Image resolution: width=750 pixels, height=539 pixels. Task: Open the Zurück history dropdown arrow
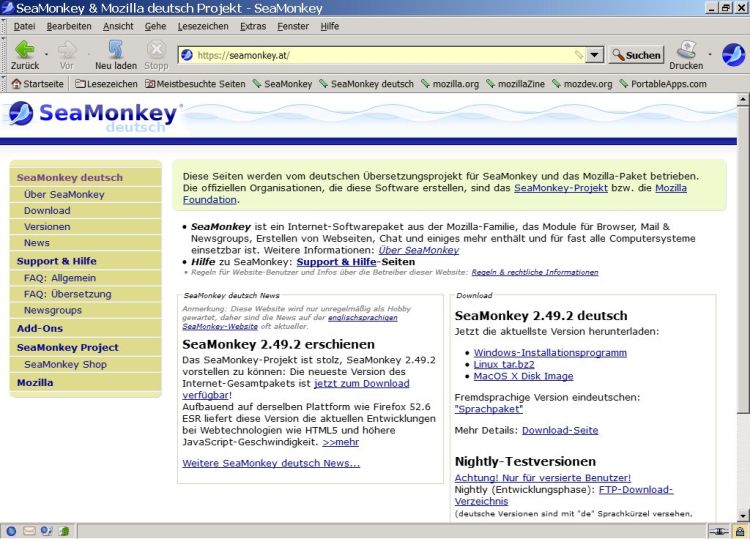46,55
